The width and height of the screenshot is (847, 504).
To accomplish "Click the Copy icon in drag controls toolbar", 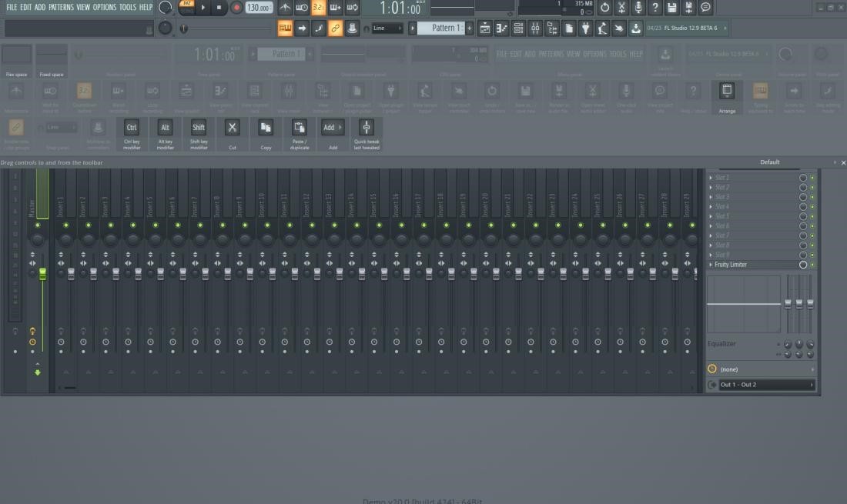I will pyautogui.click(x=266, y=127).
